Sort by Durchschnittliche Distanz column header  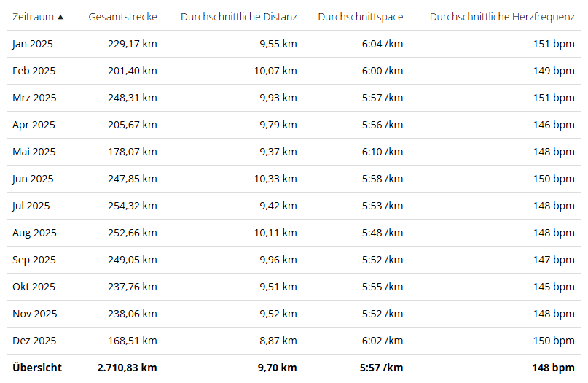[x=238, y=17]
